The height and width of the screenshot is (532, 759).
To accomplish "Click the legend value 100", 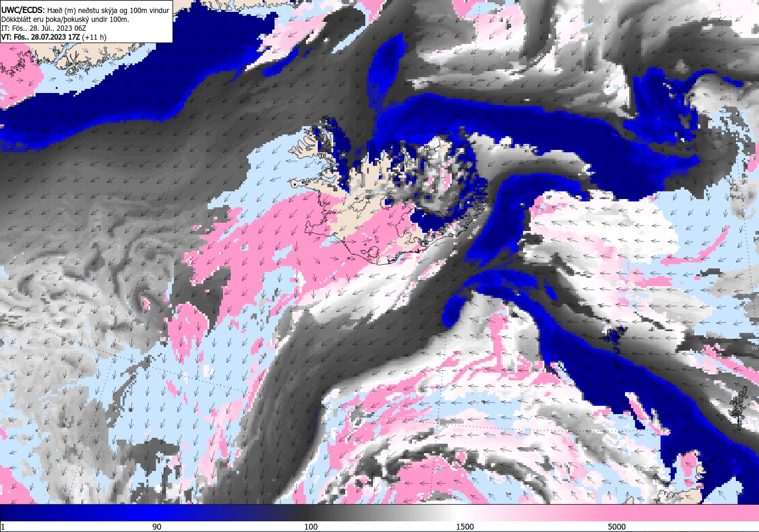I will (311, 527).
